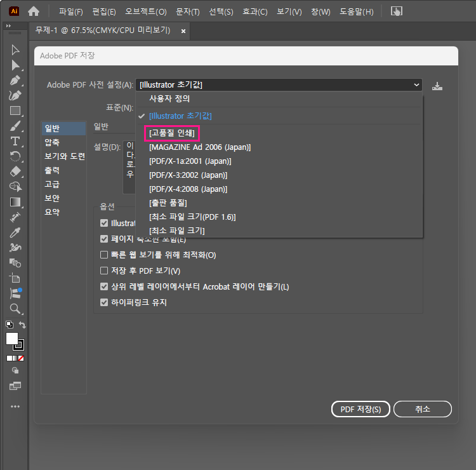The image size is (476, 470).
Task: Select the Pen tool in toolbar
Action: [15, 81]
